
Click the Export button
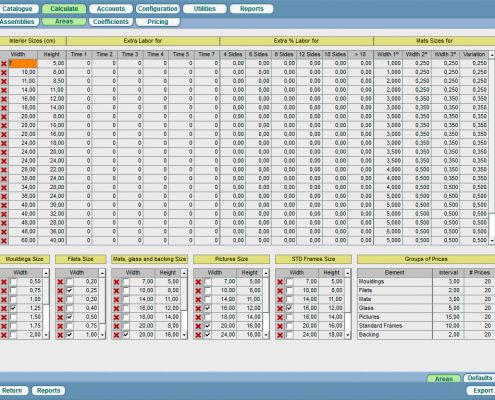(481, 391)
